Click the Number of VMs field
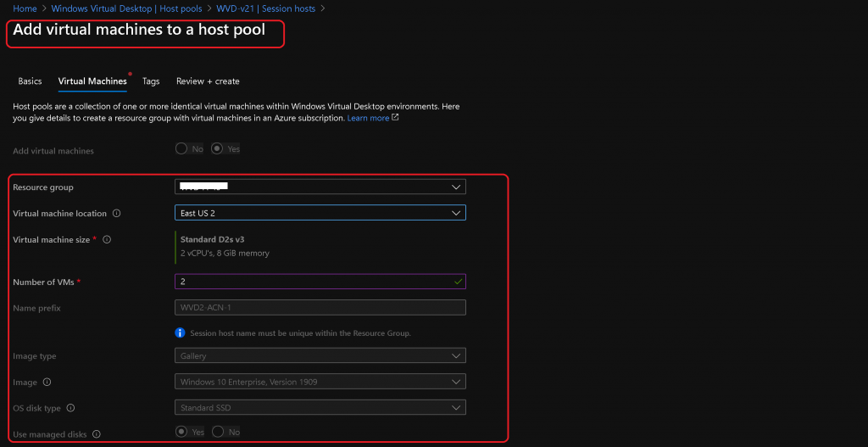 click(x=320, y=282)
